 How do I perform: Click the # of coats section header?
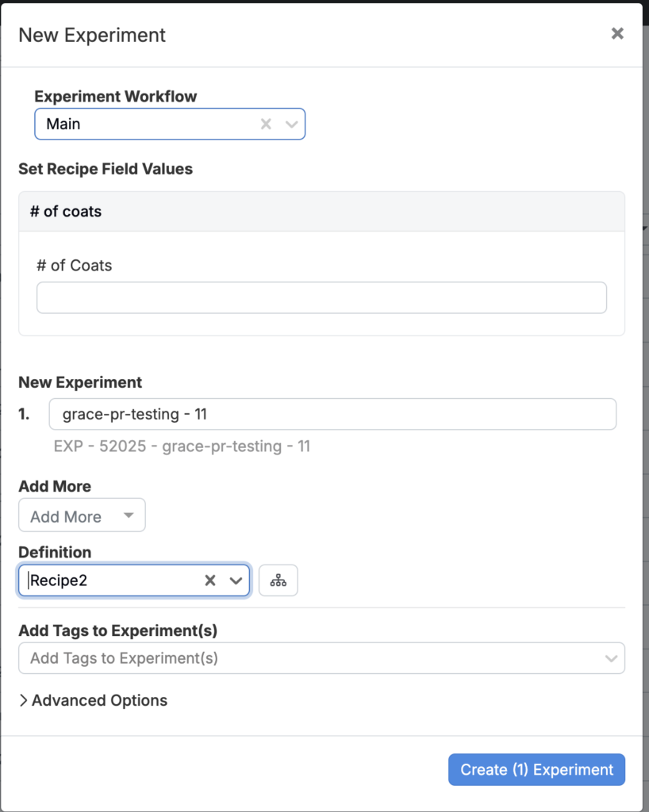point(321,211)
